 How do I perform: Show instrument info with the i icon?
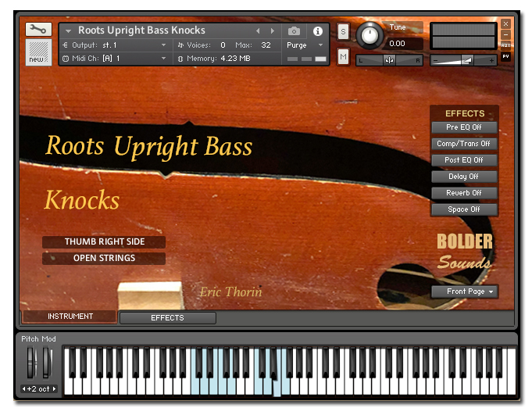coord(318,31)
